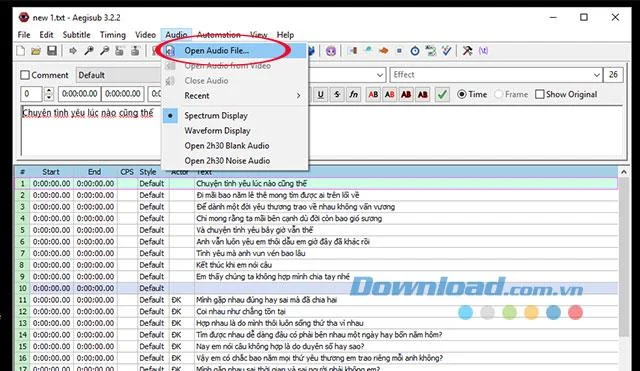The width and height of the screenshot is (640, 371).
Task: Click the Open Audio File menu icon
Action: coord(170,51)
